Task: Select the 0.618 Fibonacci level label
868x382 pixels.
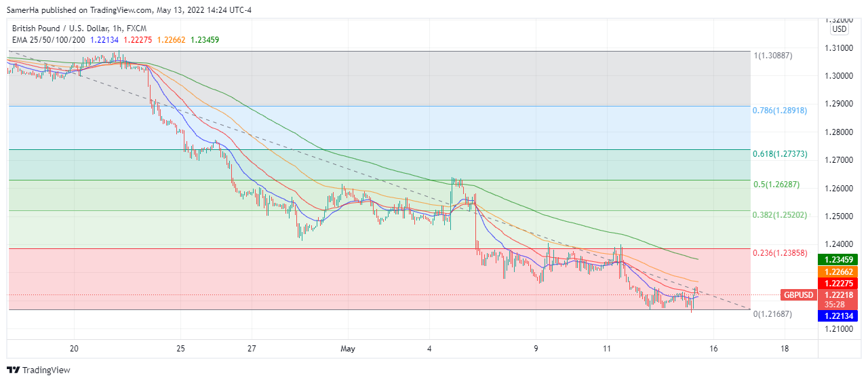Action: (x=780, y=154)
